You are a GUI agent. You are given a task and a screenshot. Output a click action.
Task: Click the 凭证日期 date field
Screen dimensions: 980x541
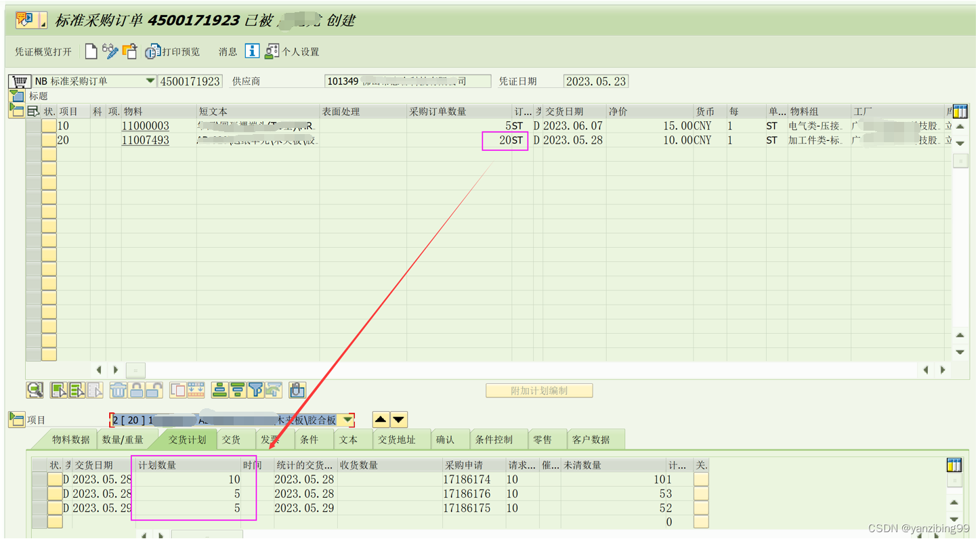(x=596, y=80)
